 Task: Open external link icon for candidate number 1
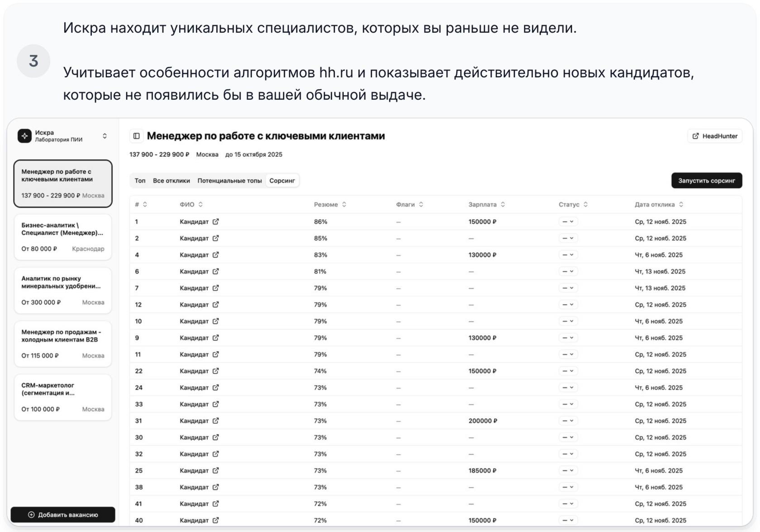click(x=216, y=221)
